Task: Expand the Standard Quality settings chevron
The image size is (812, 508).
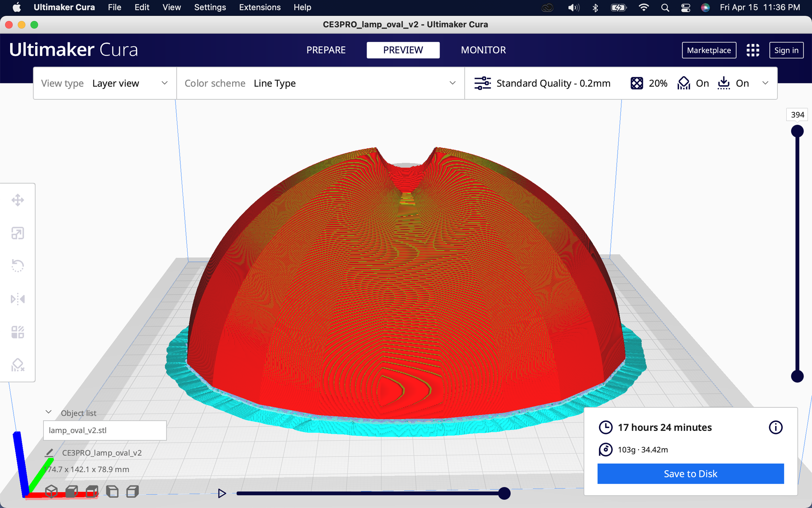Action: coord(765,83)
